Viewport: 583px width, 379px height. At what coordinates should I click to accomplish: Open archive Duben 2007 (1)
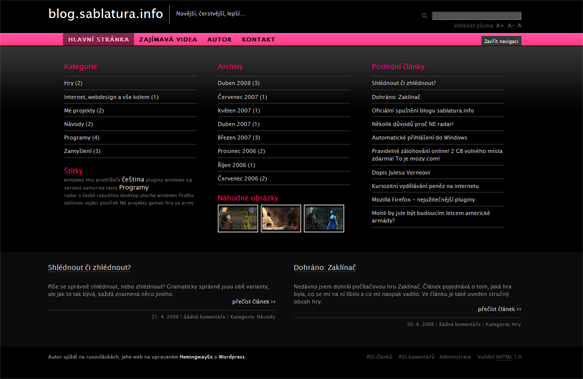[x=239, y=124]
